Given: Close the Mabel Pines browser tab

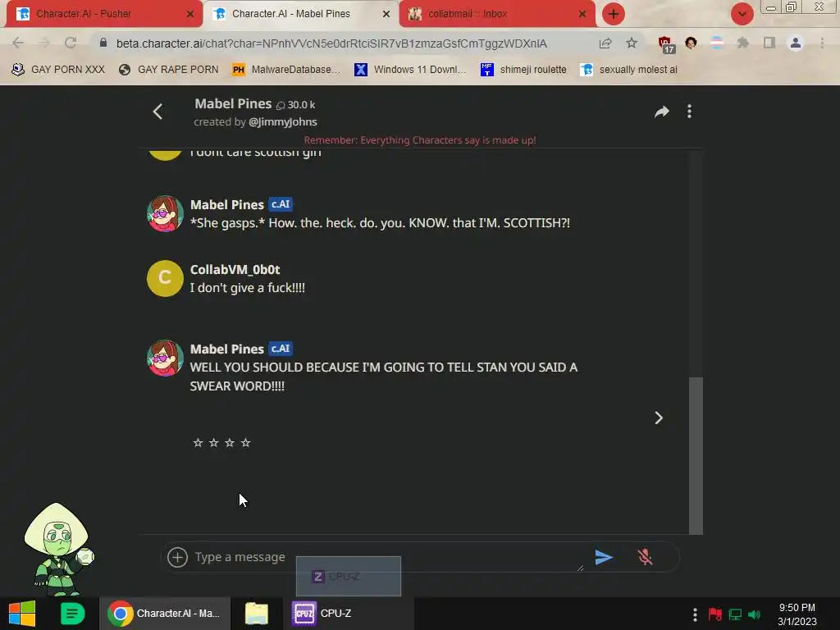Looking at the screenshot, I should click(x=386, y=15).
